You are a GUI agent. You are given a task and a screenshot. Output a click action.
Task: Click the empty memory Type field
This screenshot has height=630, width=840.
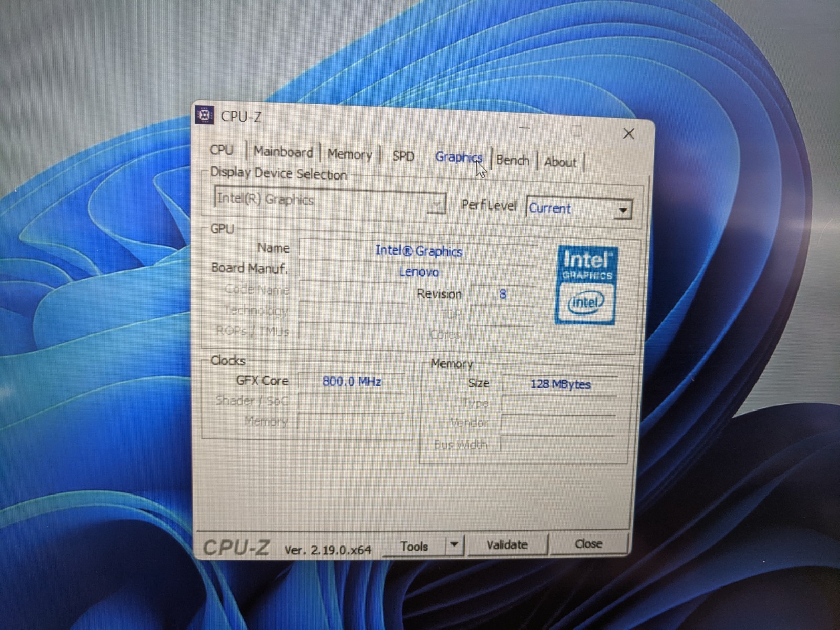559,404
